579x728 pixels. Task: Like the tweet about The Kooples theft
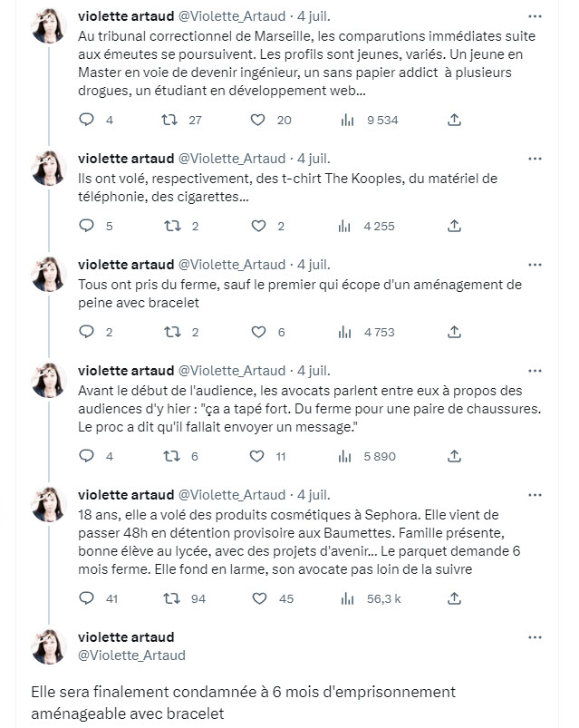coord(257,226)
